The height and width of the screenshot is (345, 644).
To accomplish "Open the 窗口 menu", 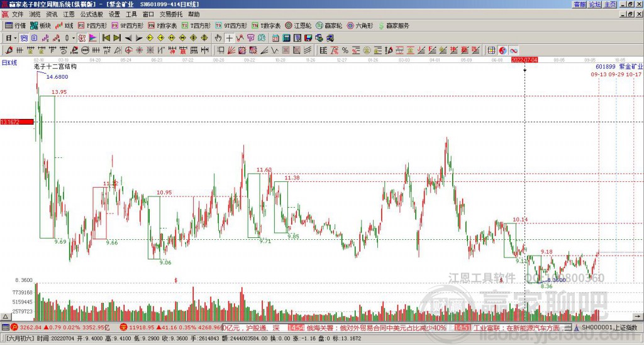I will coord(148,14).
